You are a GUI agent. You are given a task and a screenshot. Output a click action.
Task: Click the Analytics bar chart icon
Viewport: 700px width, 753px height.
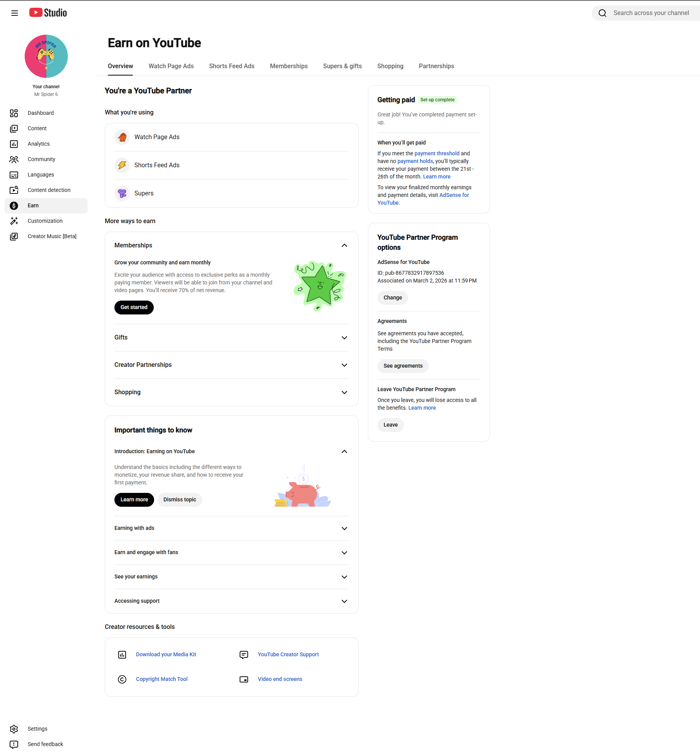point(14,144)
